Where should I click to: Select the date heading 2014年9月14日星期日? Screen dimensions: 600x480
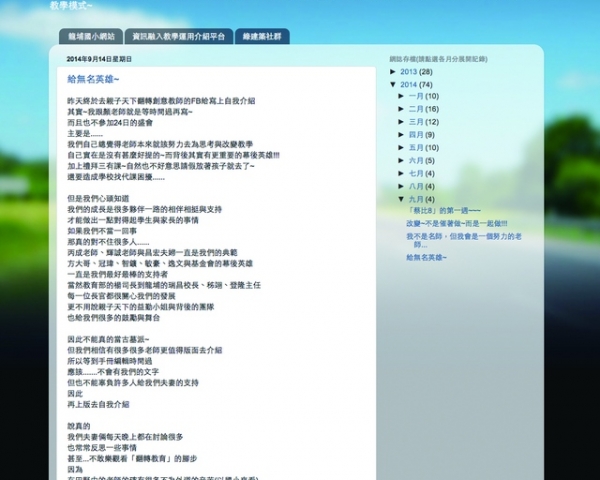[99, 59]
